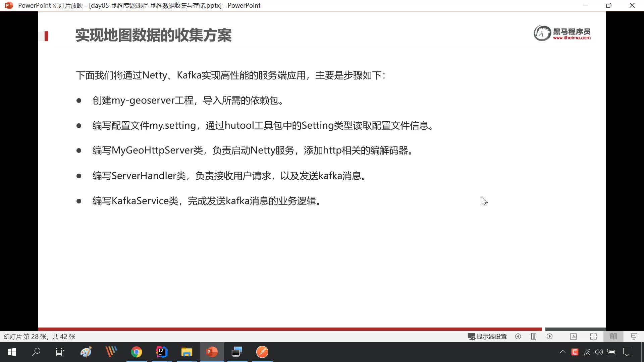This screenshot has width=644, height=362.
Task: Open IntelliJ IDEA from taskbar
Action: coord(162,352)
